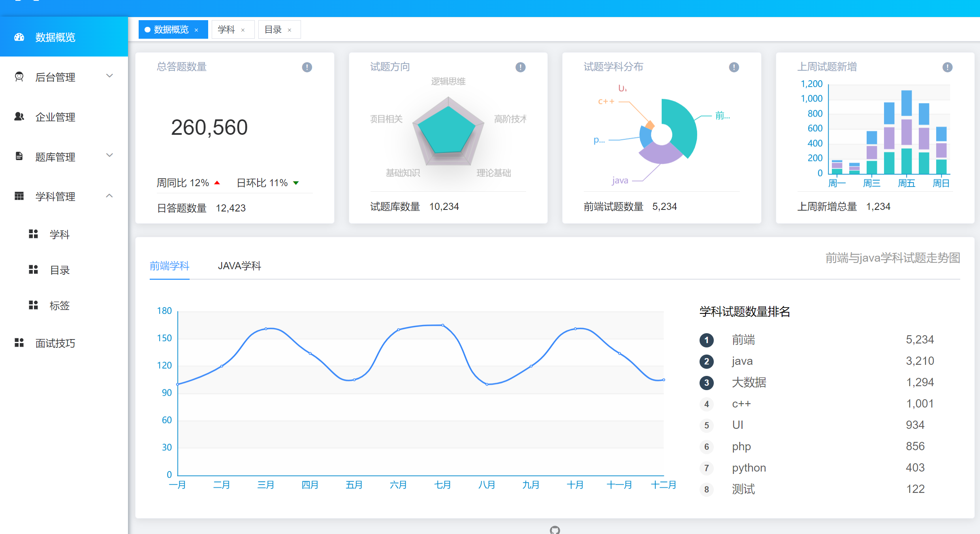Click rank badge 3 beside 大数据
Image resolution: width=980 pixels, height=534 pixels.
point(707,383)
